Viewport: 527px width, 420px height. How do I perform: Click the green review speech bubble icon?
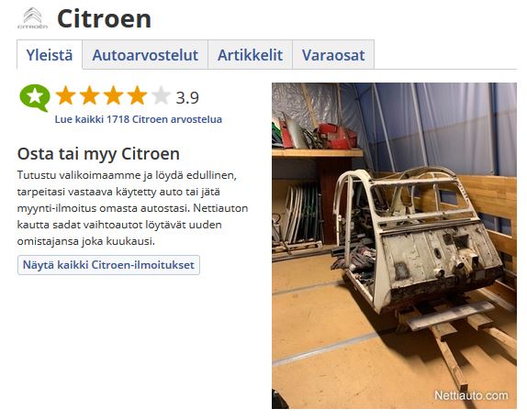pyautogui.click(x=35, y=98)
